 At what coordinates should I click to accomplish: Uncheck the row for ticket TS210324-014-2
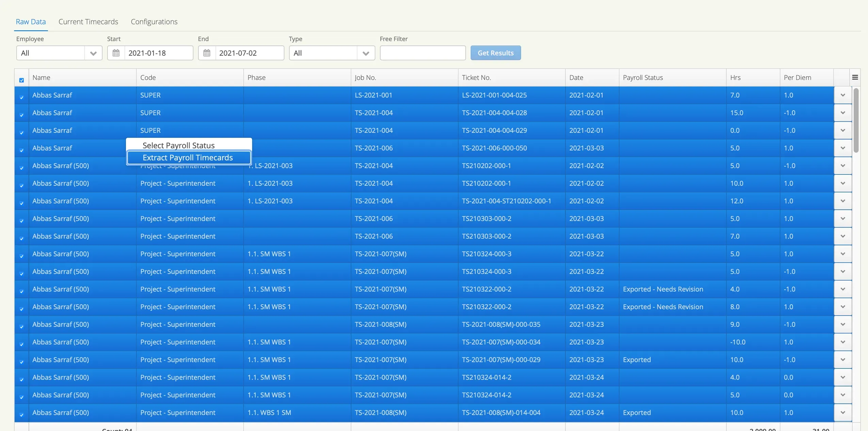(21, 379)
